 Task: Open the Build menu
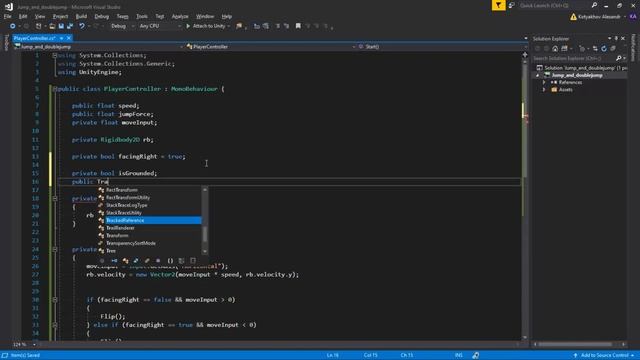click(81, 16)
